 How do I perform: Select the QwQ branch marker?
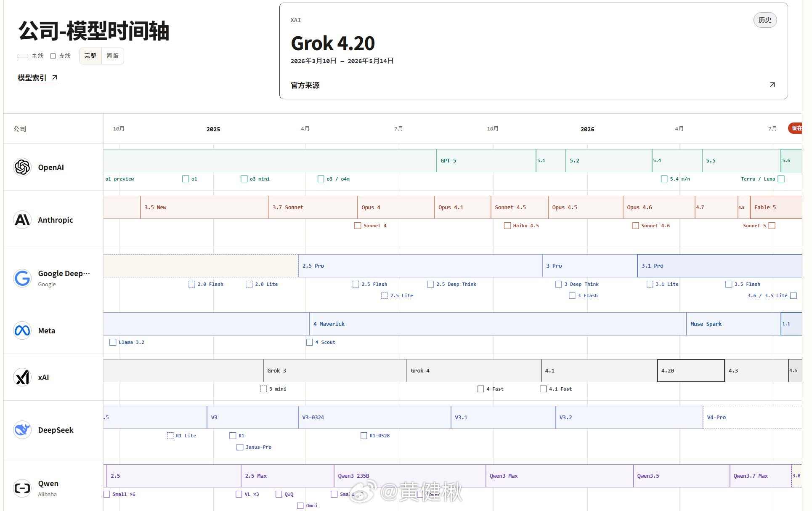point(279,494)
